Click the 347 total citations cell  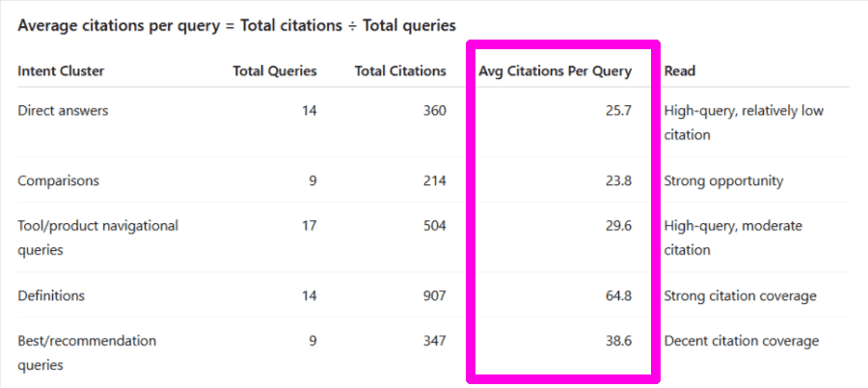[435, 341]
